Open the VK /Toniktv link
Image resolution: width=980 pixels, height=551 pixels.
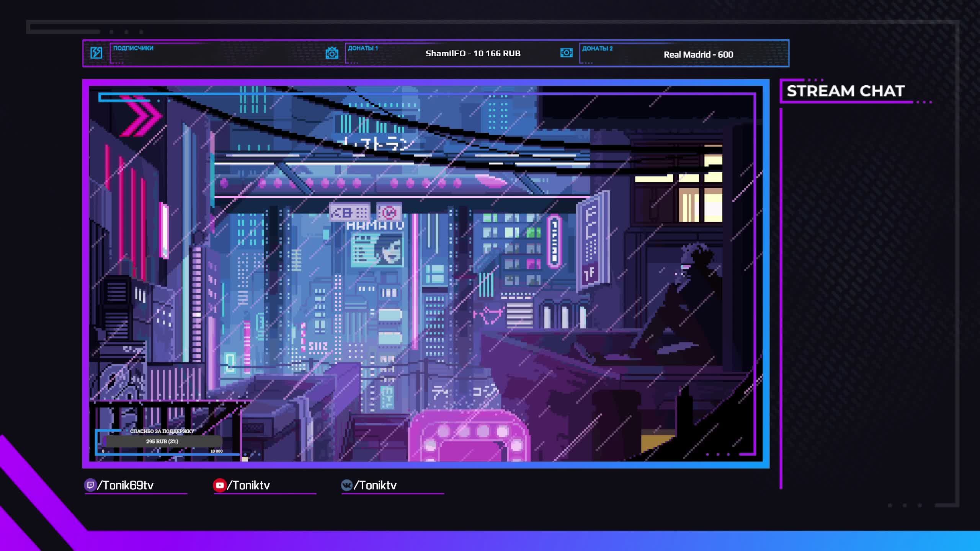375,486
